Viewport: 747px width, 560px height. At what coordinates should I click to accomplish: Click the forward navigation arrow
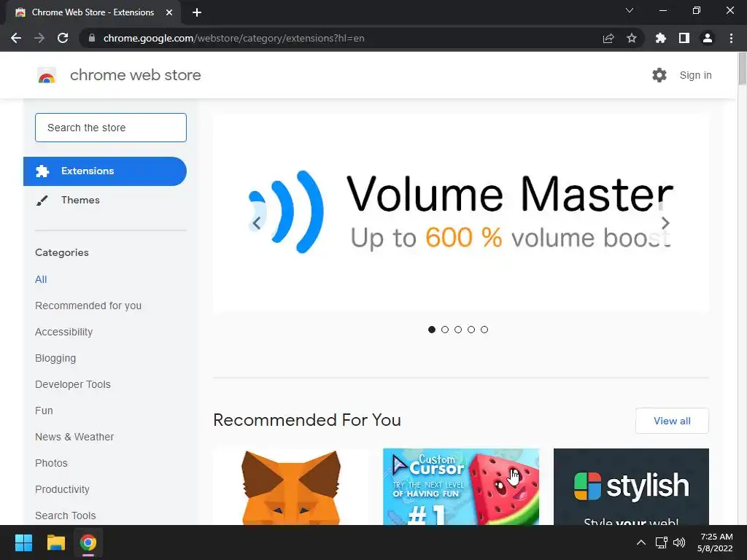click(x=39, y=38)
